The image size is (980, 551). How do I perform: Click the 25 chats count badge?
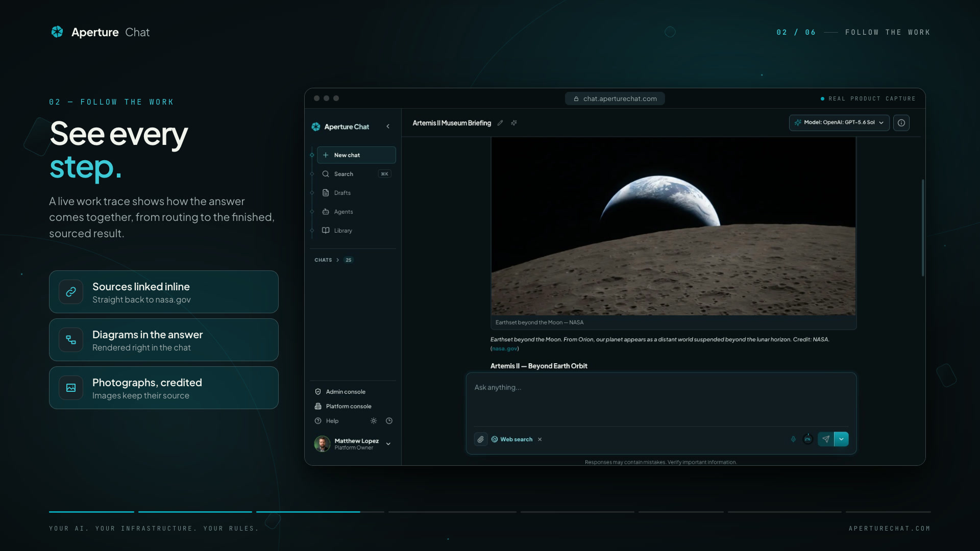coord(349,260)
